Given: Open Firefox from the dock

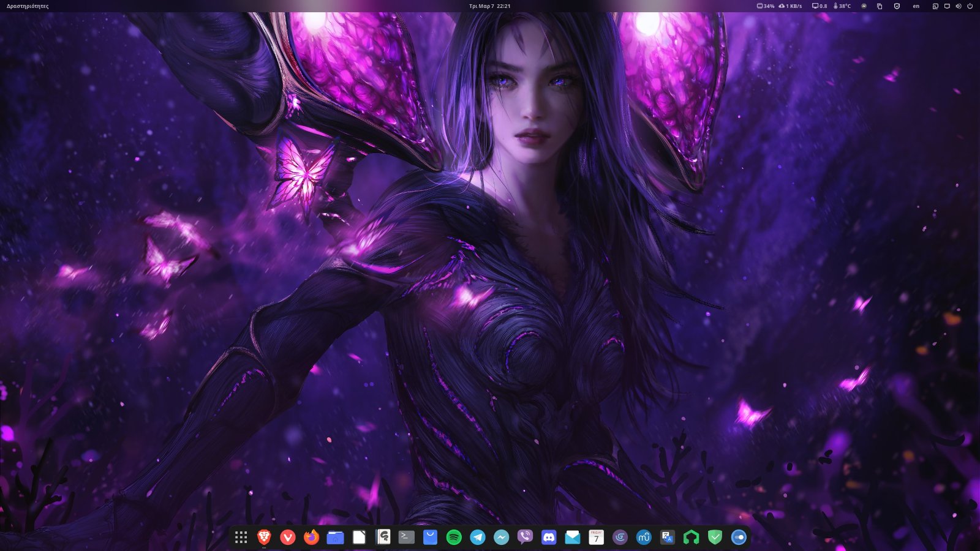Looking at the screenshot, I should (x=312, y=538).
